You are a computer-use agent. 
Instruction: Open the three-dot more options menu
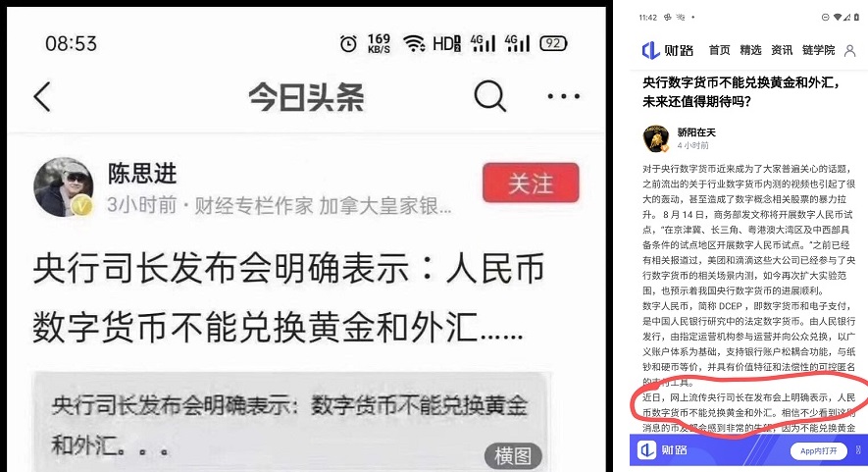[x=564, y=96]
